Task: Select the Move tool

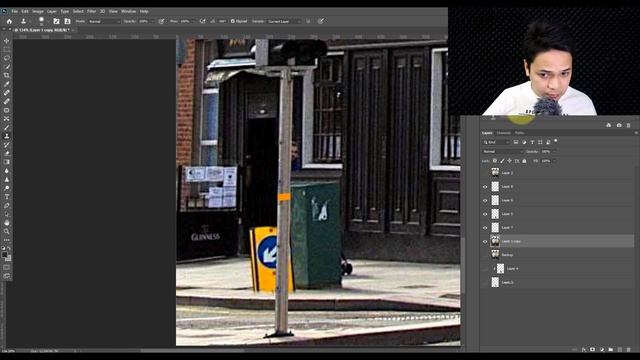Action: [7, 41]
